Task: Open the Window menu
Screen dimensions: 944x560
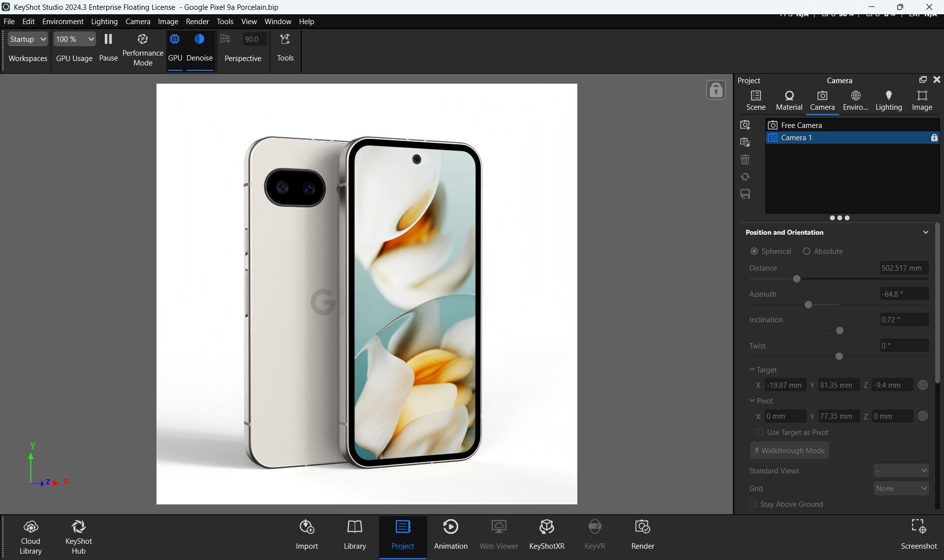Action: point(278,22)
